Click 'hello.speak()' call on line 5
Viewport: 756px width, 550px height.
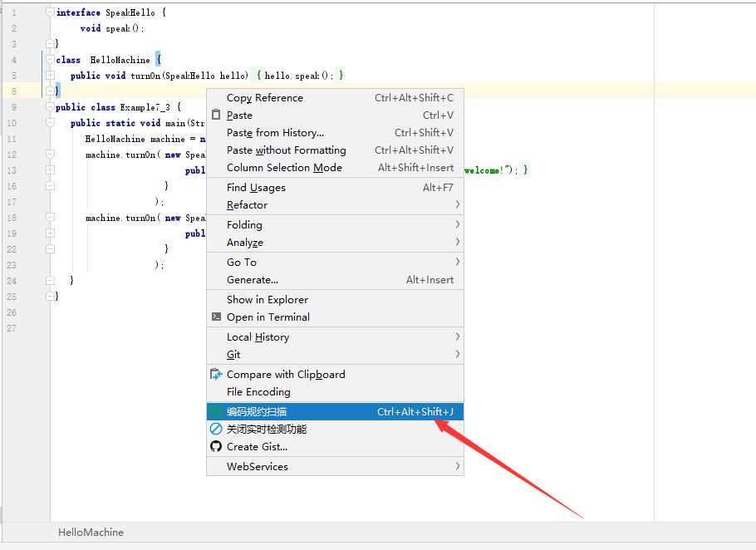[298, 76]
